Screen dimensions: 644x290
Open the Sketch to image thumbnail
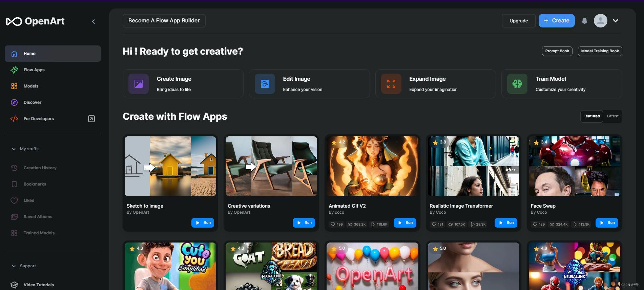[170, 166]
